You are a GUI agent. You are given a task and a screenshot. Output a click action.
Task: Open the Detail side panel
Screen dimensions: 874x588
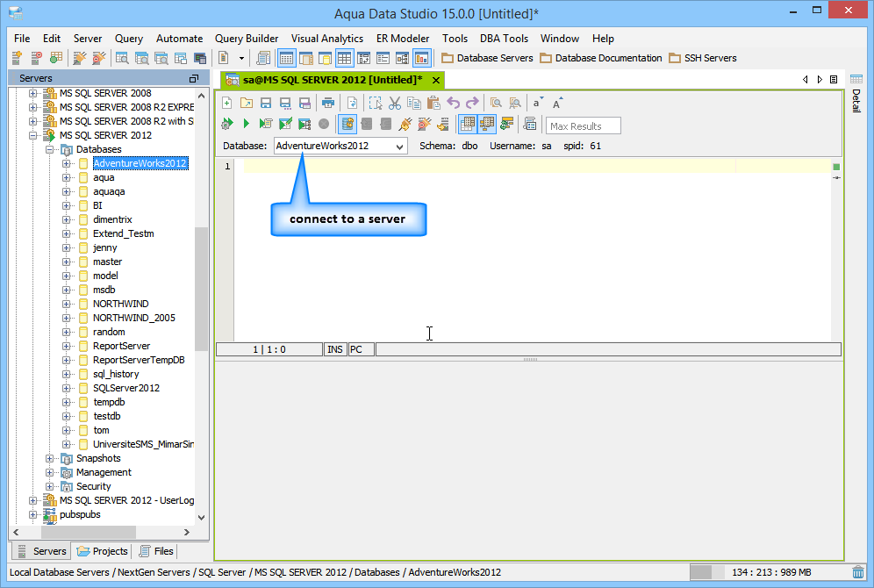[856, 92]
